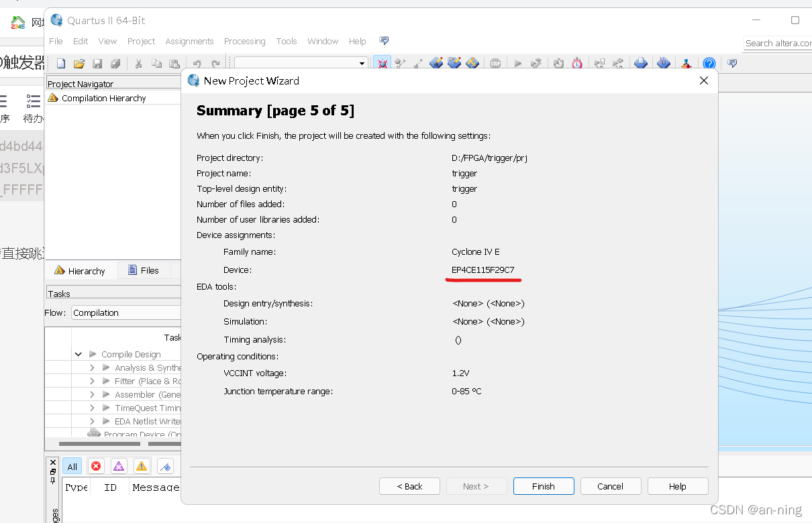Click the Message column header
Viewport: 812px width, 523px height.
click(156, 487)
